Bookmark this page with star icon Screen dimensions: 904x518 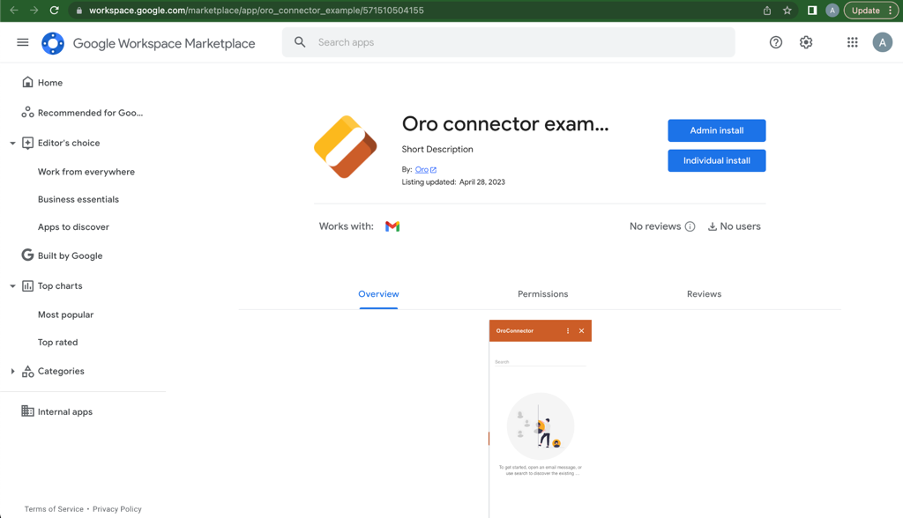point(787,10)
